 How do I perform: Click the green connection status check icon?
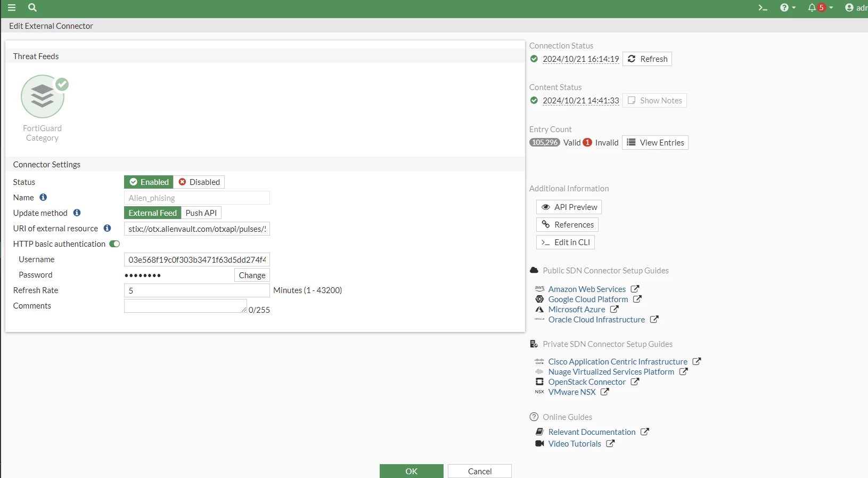[534, 59]
